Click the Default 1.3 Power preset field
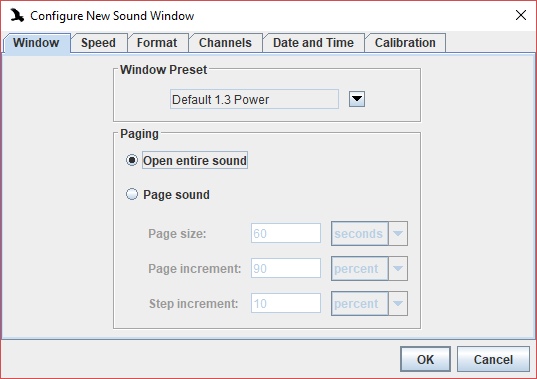The image size is (537, 379). [x=254, y=99]
